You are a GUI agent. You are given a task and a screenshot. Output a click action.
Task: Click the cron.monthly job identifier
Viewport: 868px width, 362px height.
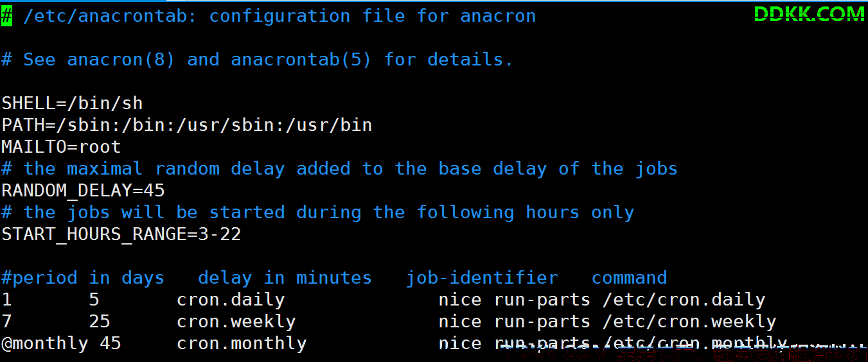(x=242, y=343)
